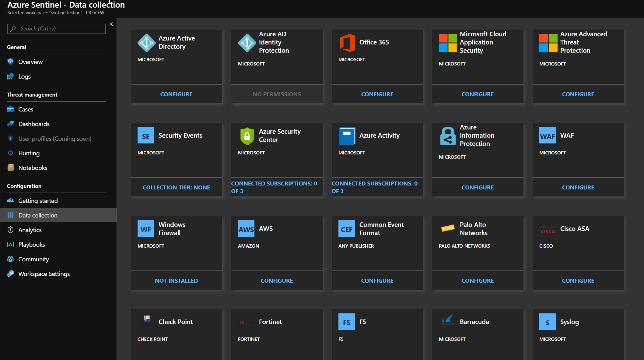
Task: Configure Azure Advanced Threat Protection
Action: pyautogui.click(x=578, y=94)
